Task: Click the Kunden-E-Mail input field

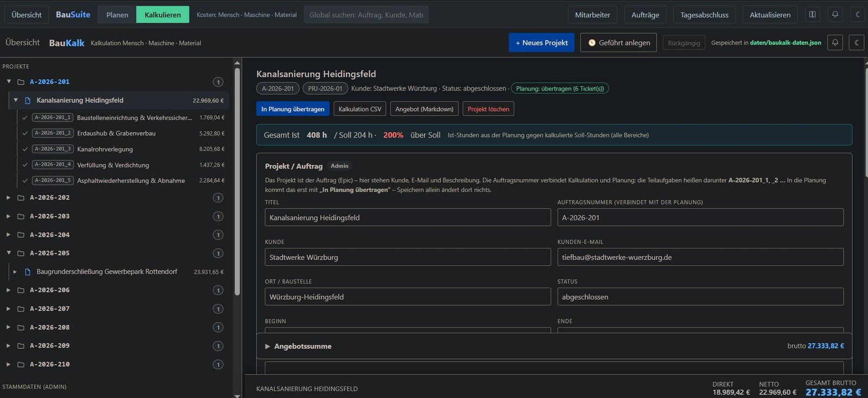Action: 700,257
